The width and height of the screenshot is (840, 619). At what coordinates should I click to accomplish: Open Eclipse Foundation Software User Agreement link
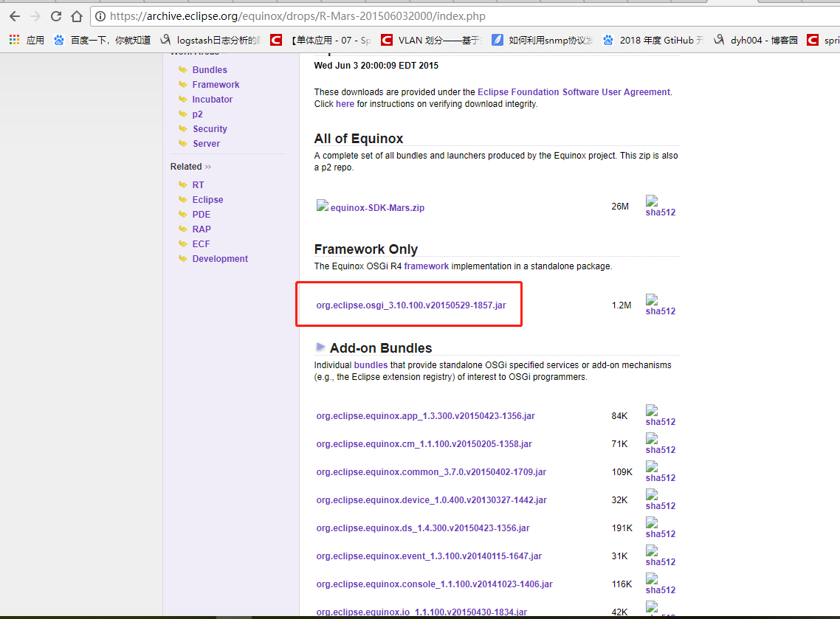point(574,92)
